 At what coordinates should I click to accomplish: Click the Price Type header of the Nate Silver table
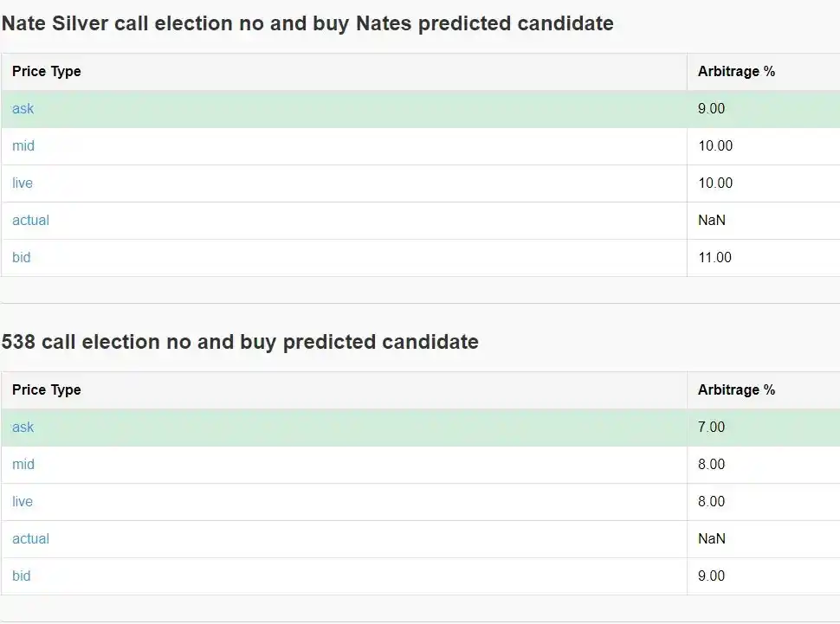46,71
